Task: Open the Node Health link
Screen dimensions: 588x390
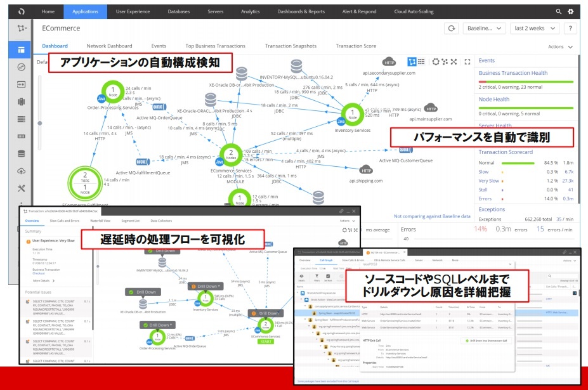Action: point(494,100)
